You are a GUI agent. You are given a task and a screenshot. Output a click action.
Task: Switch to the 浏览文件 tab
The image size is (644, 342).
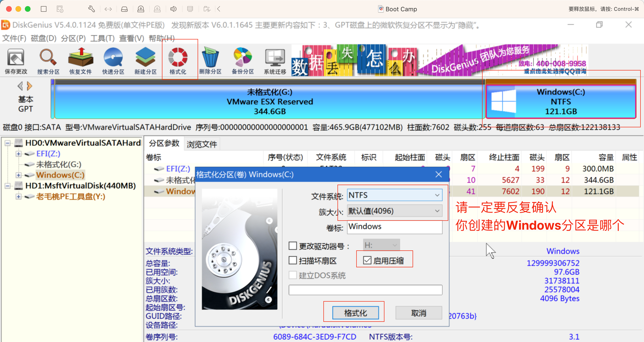[202, 144]
